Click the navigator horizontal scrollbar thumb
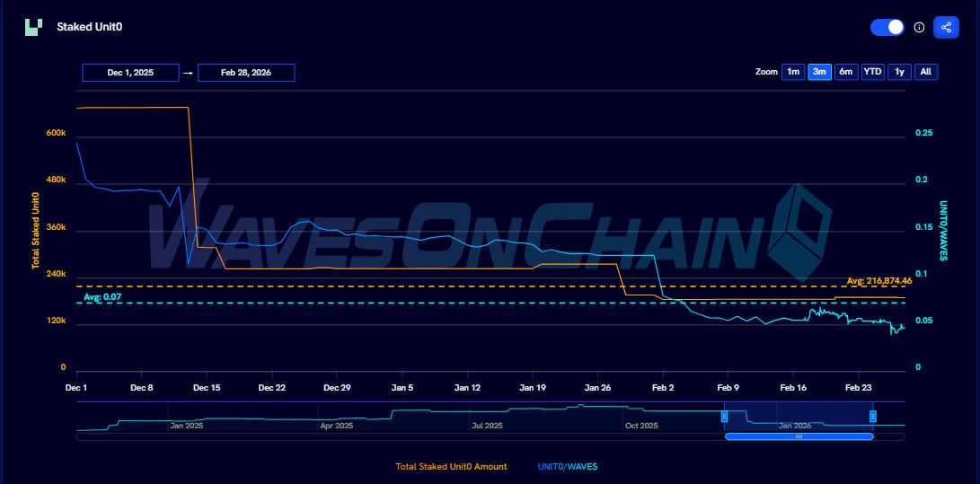This screenshot has width=980, height=484. tap(799, 436)
